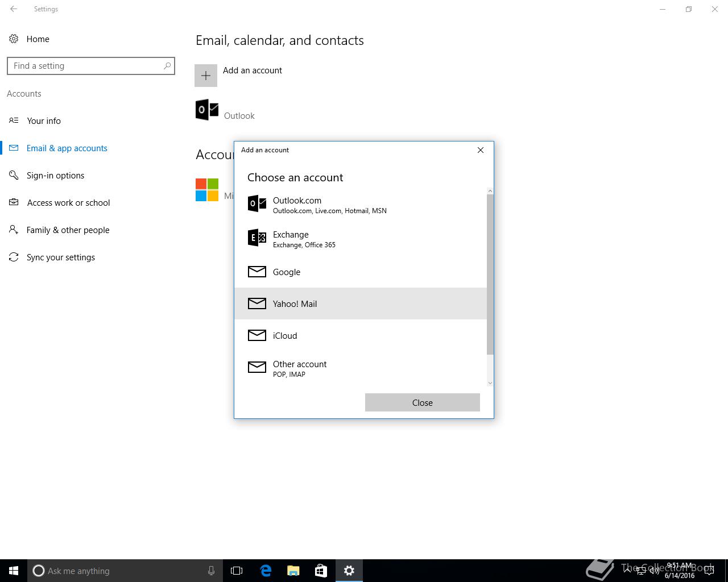Click the account list scrollbar thumb

pyautogui.click(x=490, y=274)
